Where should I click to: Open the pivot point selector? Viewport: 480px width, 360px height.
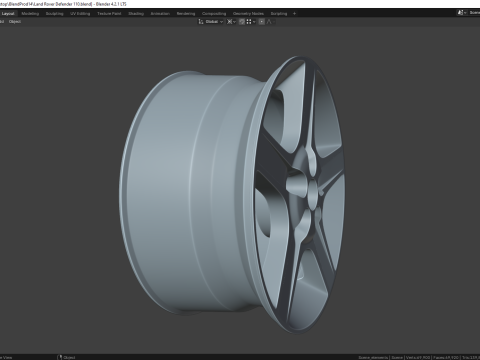click(231, 22)
